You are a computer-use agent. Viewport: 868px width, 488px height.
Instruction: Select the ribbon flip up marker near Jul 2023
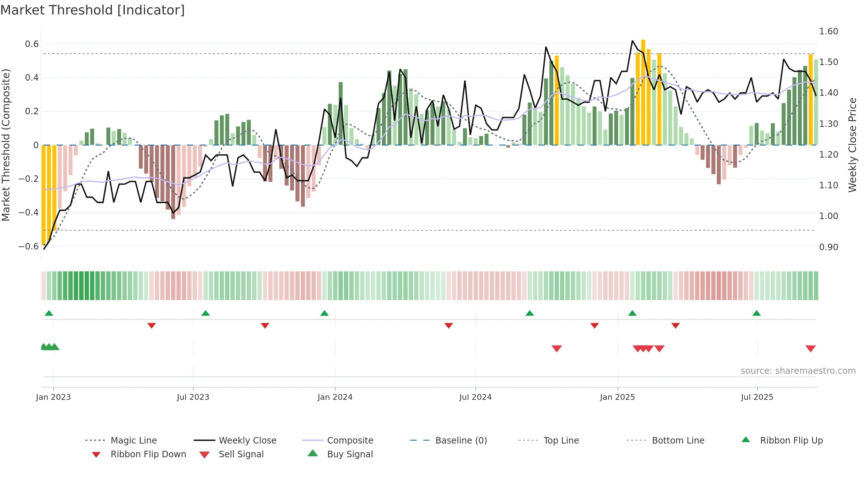click(205, 313)
